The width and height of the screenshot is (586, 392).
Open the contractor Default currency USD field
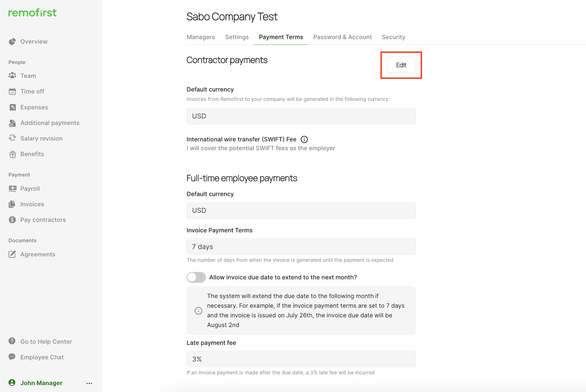(x=301, y=116)
